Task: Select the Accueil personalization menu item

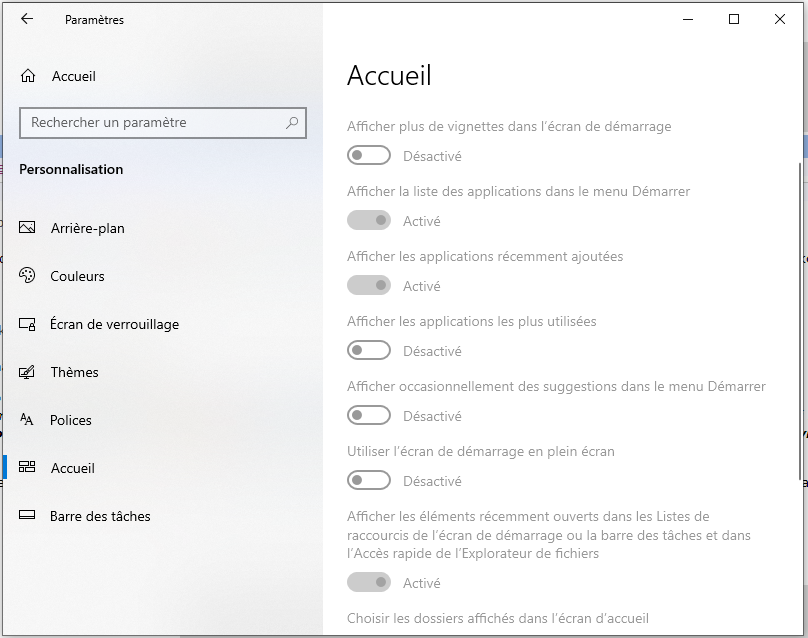Action: click(73, 468)
